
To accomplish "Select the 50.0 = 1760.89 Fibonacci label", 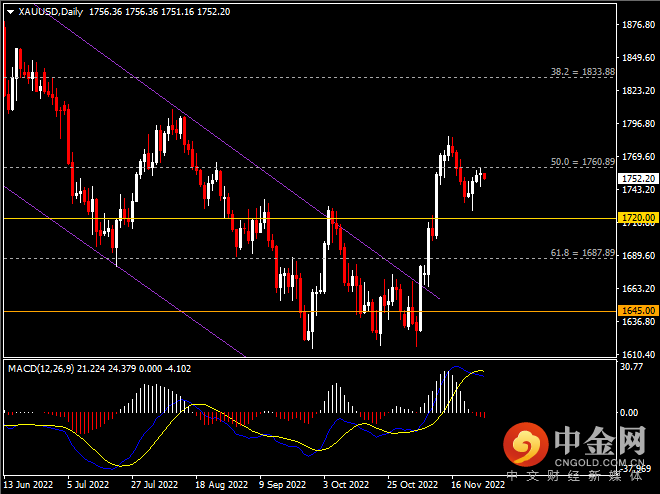I will tap(582, 161).
